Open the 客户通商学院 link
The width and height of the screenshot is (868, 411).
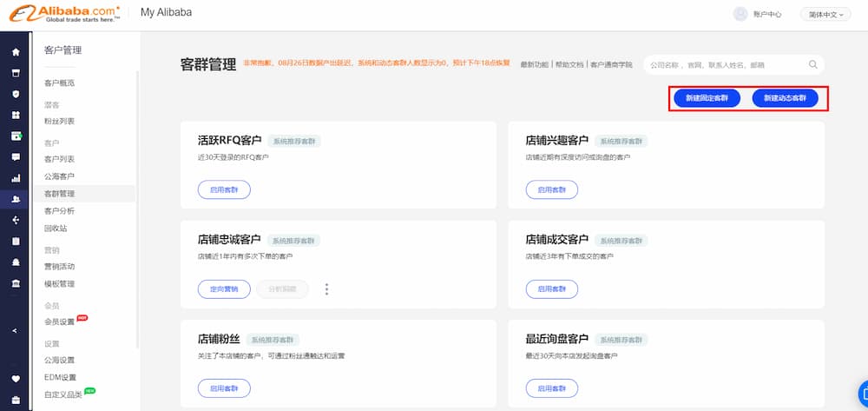click(x=611, y=64)
